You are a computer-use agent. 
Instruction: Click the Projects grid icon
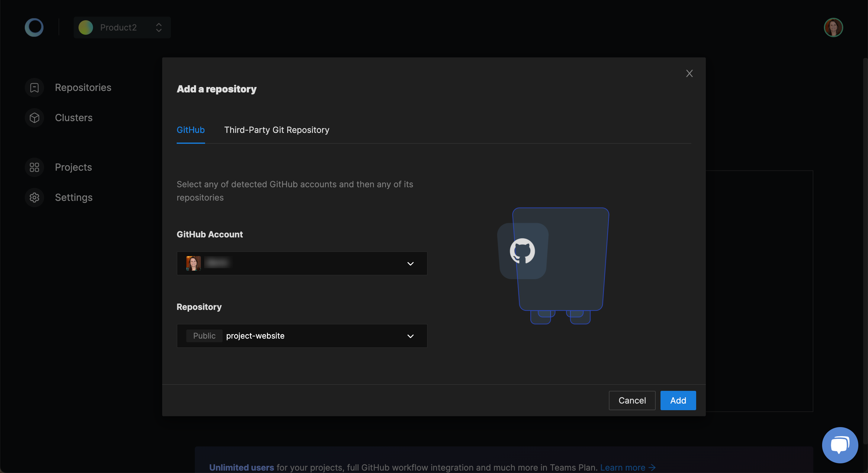(x=34, y=167)
